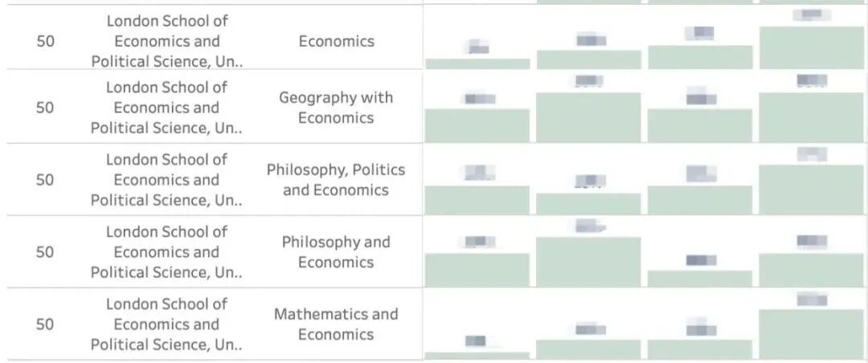Click second bar in Geography with Economics row
The image size is (868, 363).
pyautogui.click(x=588, y=117)
